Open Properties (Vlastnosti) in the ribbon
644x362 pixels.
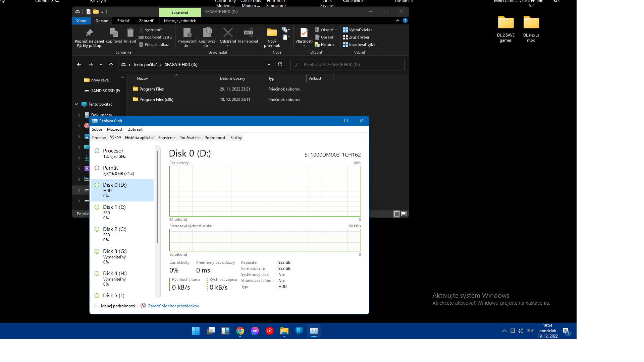[304, 34]
